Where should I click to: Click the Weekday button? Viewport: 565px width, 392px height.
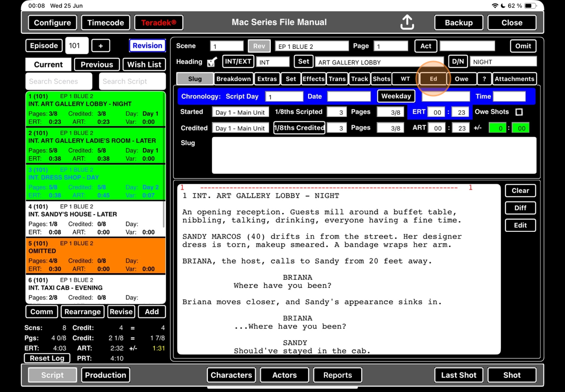pyautogui.click(x=396, y=96)
